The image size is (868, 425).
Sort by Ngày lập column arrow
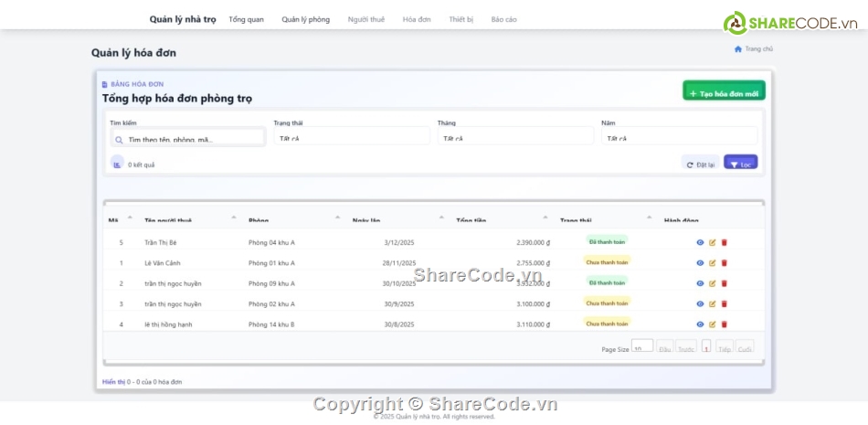pyautogui.click(x=441, y=218)
